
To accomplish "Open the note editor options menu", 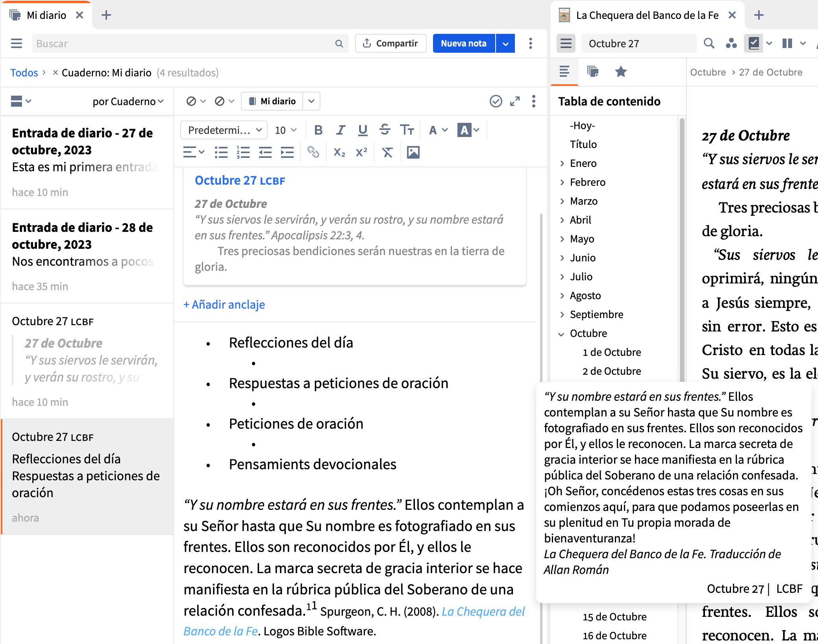I will [534, 102].
